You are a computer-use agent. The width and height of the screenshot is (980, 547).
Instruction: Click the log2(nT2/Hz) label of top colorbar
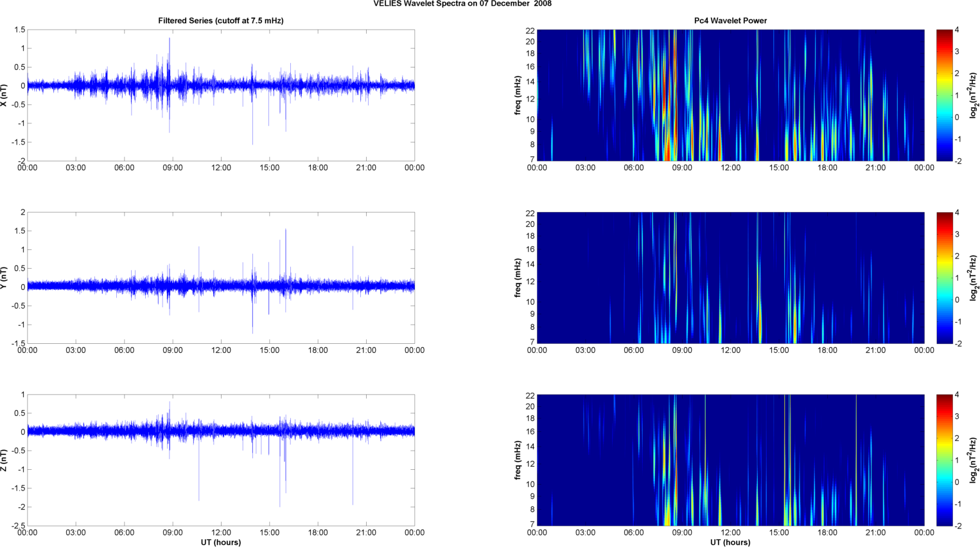coord(974,95)
